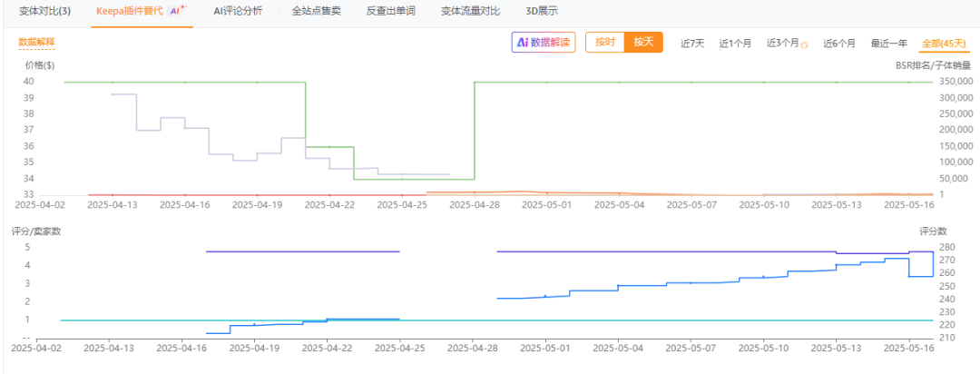Select the 最近一年 range
The image size is (980, 374).
click(x=888, y=44)
